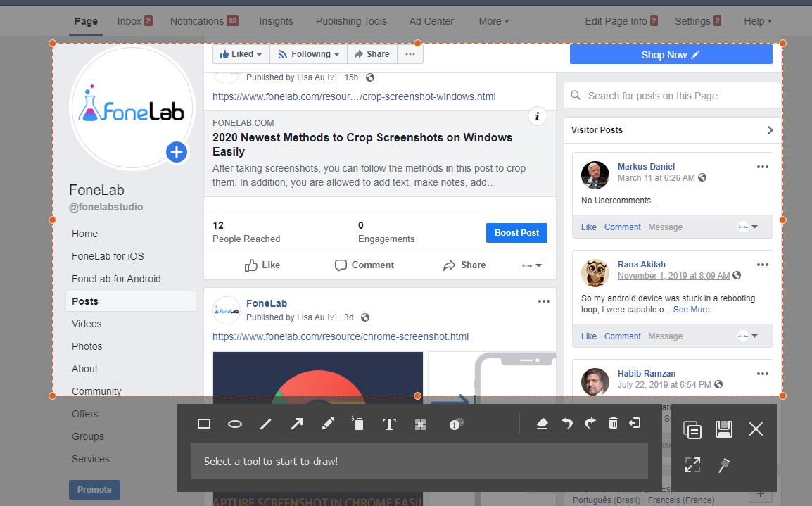The height and width of the screenshot is (506, 812).
Task: Open three-dot menu on Rana Akilah post
Action: coord(762,265)
